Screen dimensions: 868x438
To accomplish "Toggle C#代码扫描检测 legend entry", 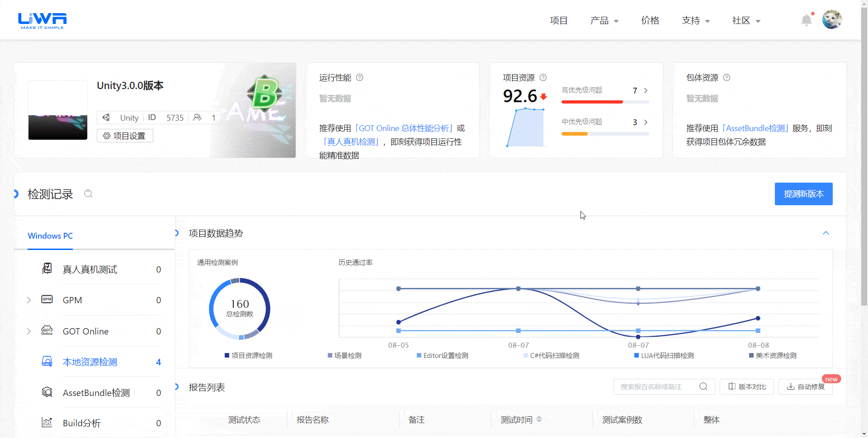I will point(551,355).
